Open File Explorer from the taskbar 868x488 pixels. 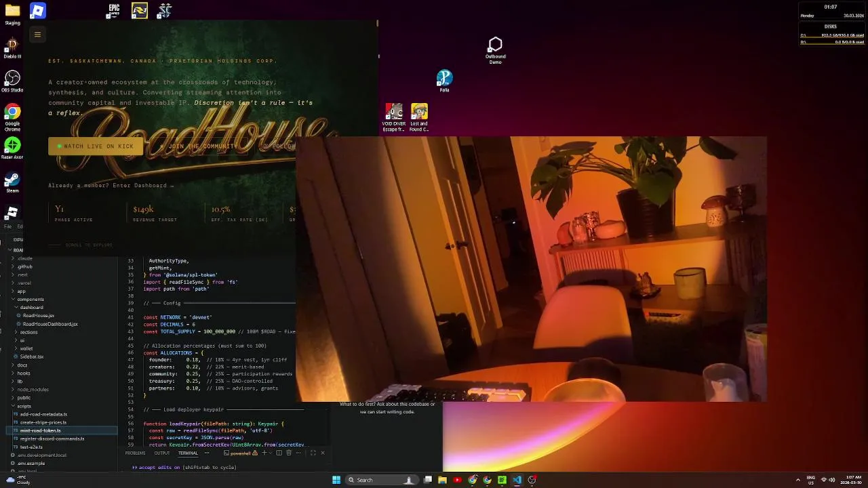(x=442, y=480)
